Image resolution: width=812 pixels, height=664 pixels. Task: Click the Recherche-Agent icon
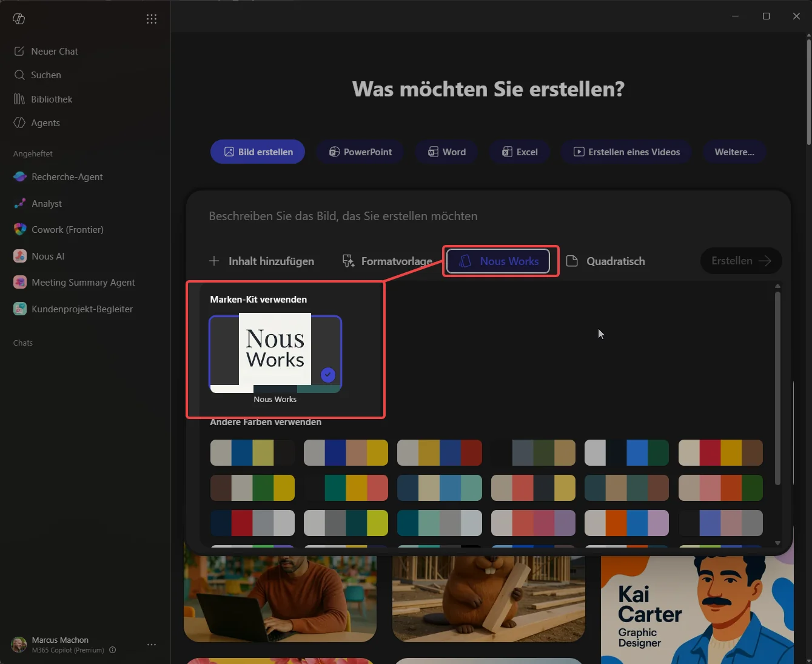pyautogui.click(x=20, y=177)
